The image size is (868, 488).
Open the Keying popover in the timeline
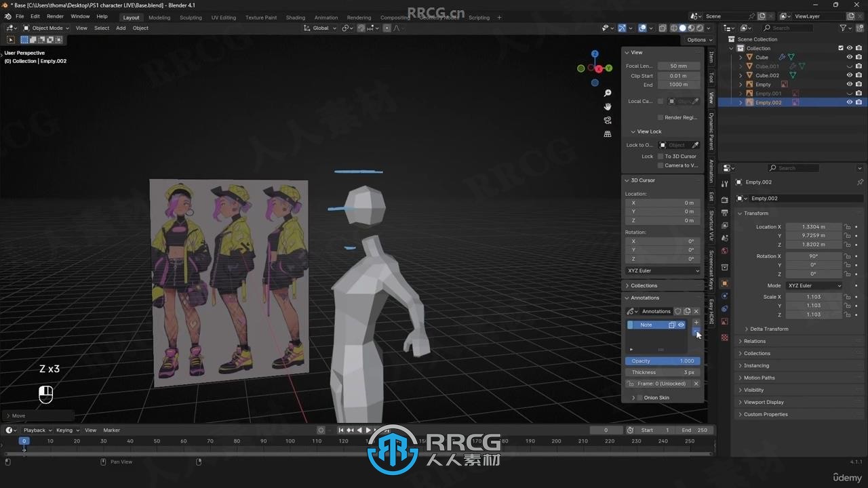pos(67,430)
